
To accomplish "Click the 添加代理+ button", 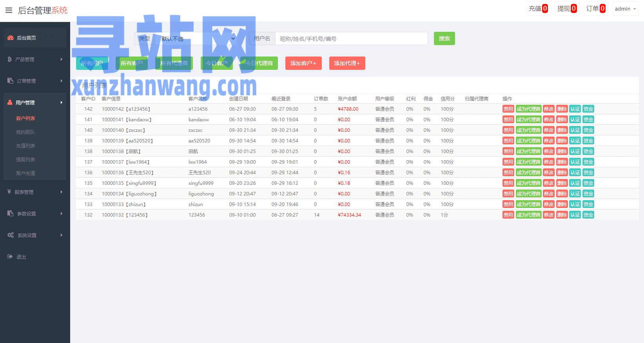I will click(347, 63).
